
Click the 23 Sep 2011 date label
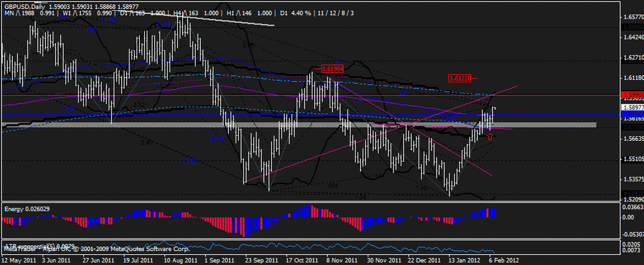261,260
